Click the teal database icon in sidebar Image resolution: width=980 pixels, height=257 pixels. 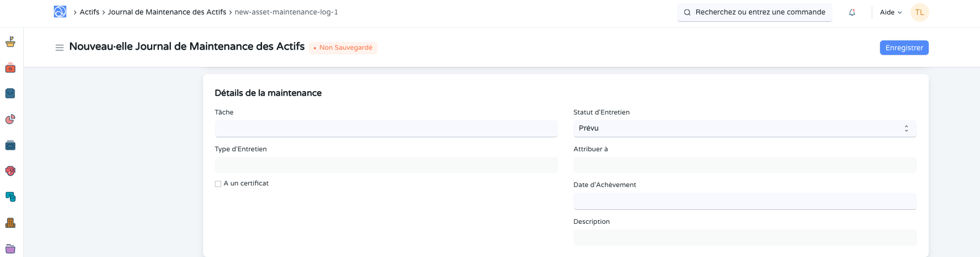tap(10, 197)
